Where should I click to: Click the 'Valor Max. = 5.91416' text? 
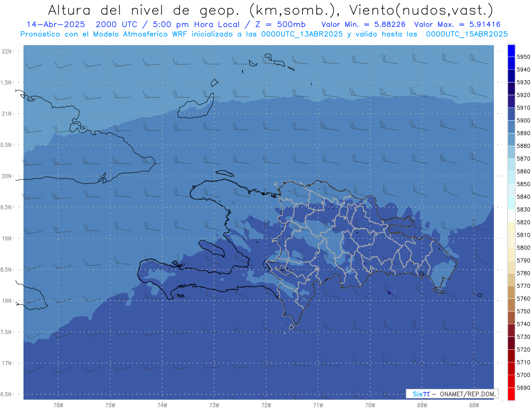click(x=457, y=24)
